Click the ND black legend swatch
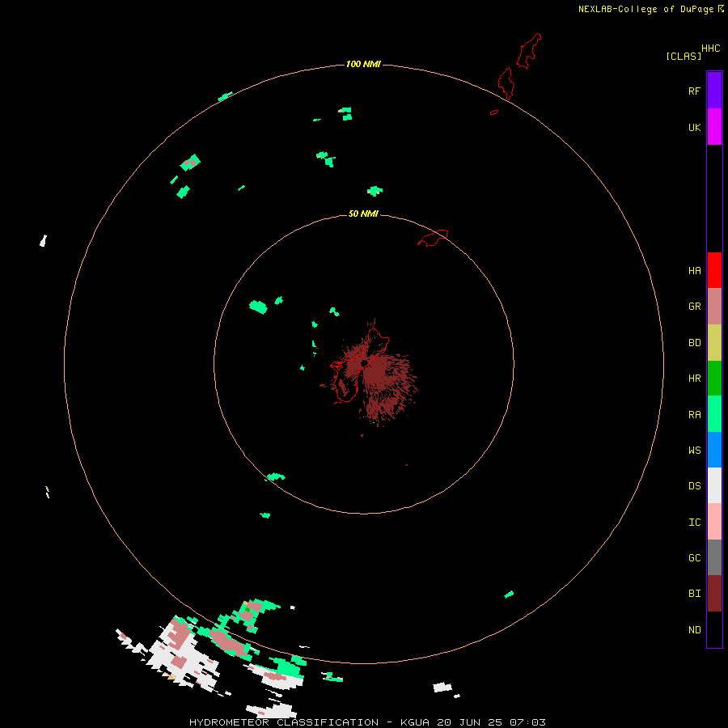728x728 pixels. tap(714, 629)
